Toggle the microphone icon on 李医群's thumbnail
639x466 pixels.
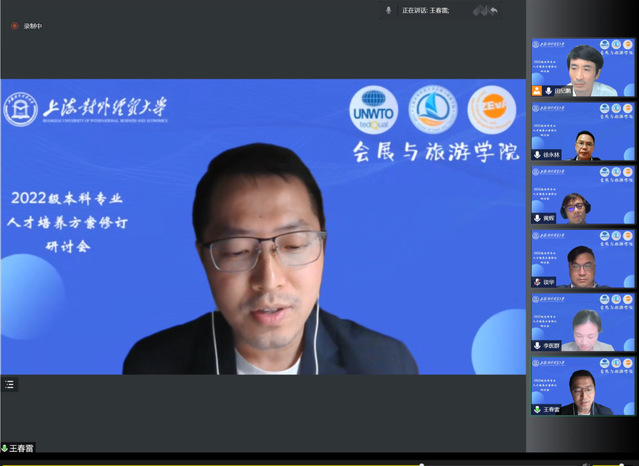pos(537,346)
